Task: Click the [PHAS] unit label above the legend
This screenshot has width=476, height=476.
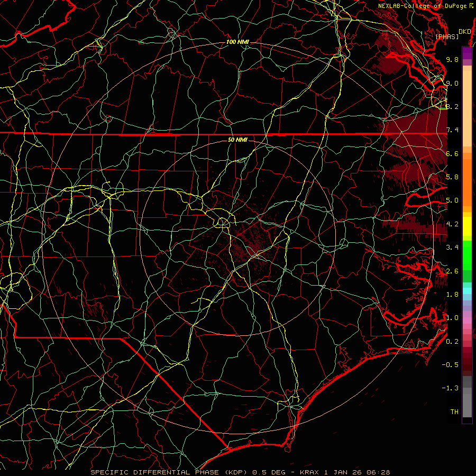Action: 447,36
